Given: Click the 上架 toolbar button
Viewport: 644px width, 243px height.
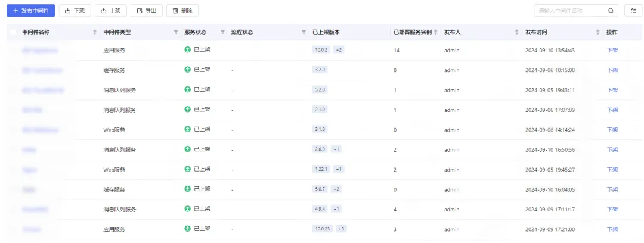Looking at the screenshot, I should click(110, 11).
